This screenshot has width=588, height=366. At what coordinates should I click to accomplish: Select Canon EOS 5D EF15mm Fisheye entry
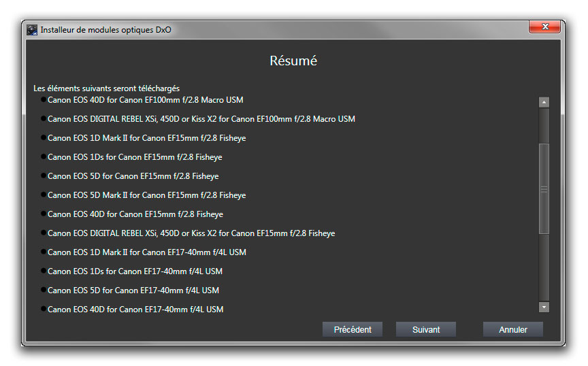[133, 176]
